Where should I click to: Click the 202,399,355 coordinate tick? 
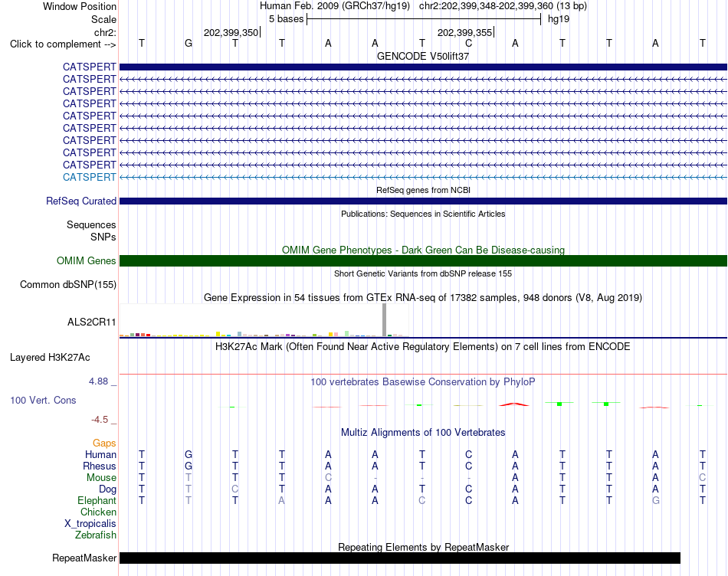(466, 32)
